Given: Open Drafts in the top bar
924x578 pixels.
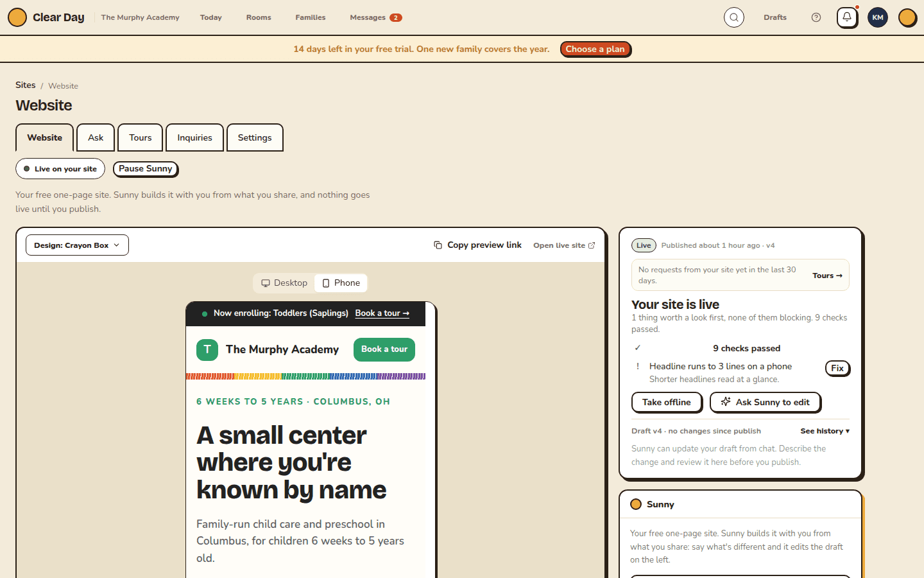Looking at the screenshot, I should (x=775, y=17).
